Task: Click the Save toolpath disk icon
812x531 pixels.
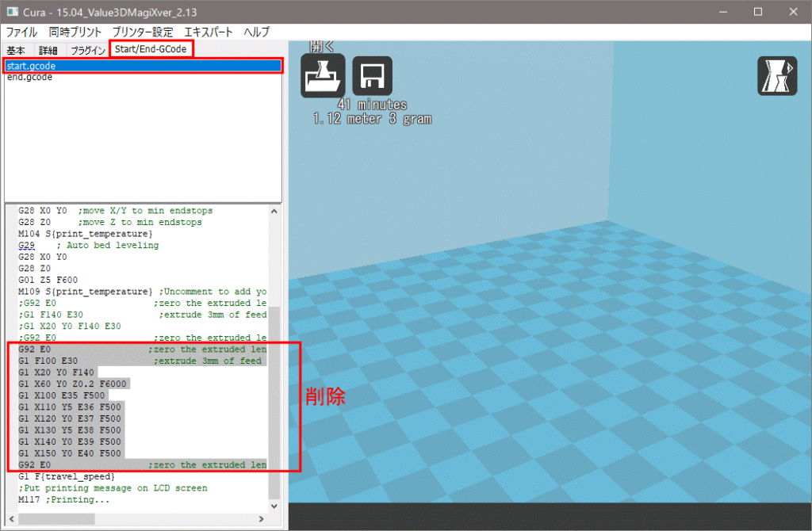Action: click(x=372, y=76)
